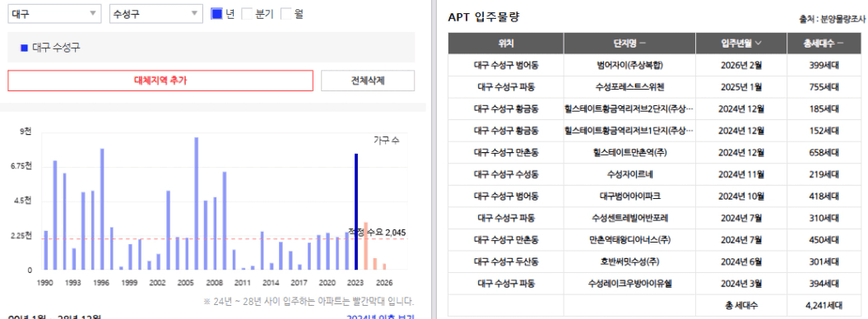Viewport: 868px width, 319px height.
Task: Click 수성자이르네 complex name
Action: (629, 174)
